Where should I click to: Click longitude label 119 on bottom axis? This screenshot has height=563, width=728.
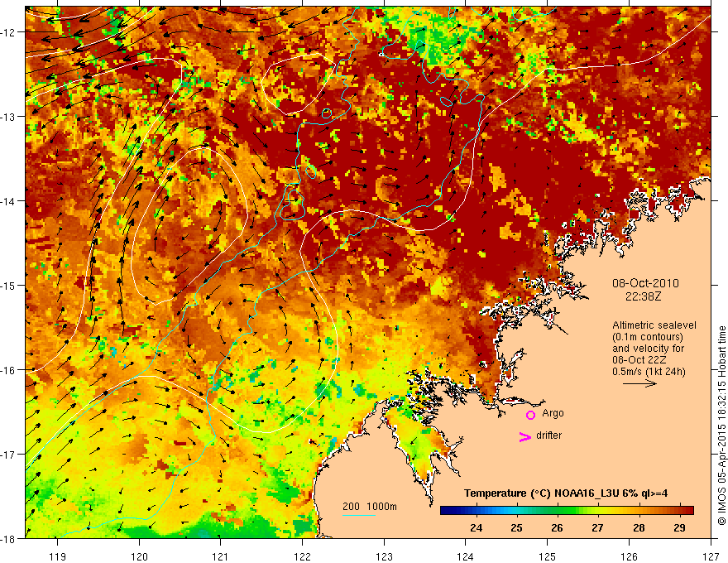58,556
